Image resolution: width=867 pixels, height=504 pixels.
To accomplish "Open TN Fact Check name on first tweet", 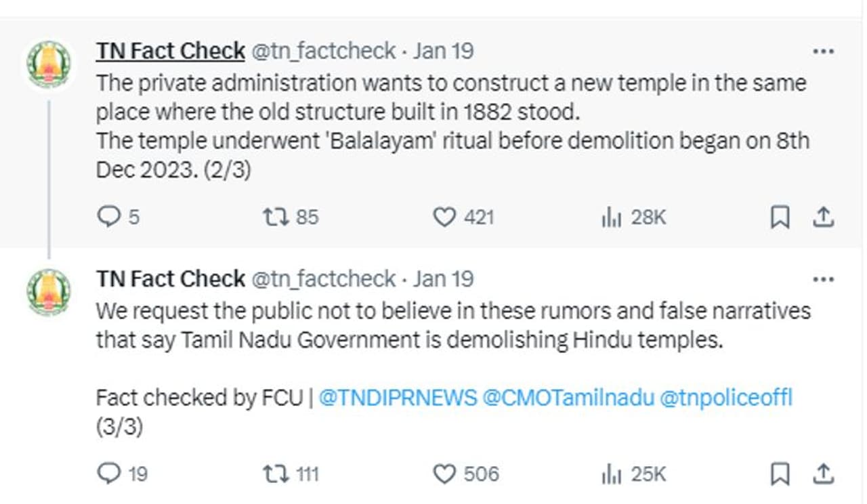I will pos(171,51).
